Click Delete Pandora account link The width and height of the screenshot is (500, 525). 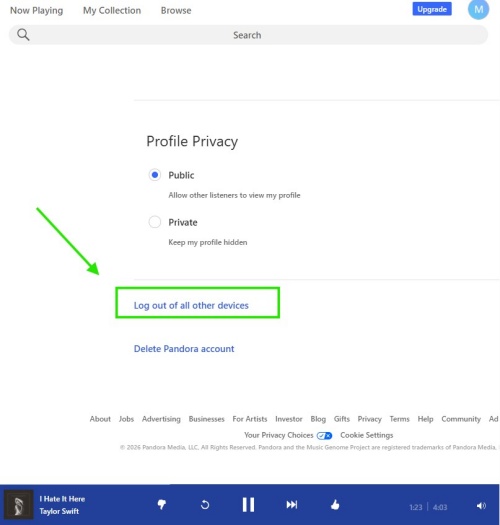pos(184,349)
